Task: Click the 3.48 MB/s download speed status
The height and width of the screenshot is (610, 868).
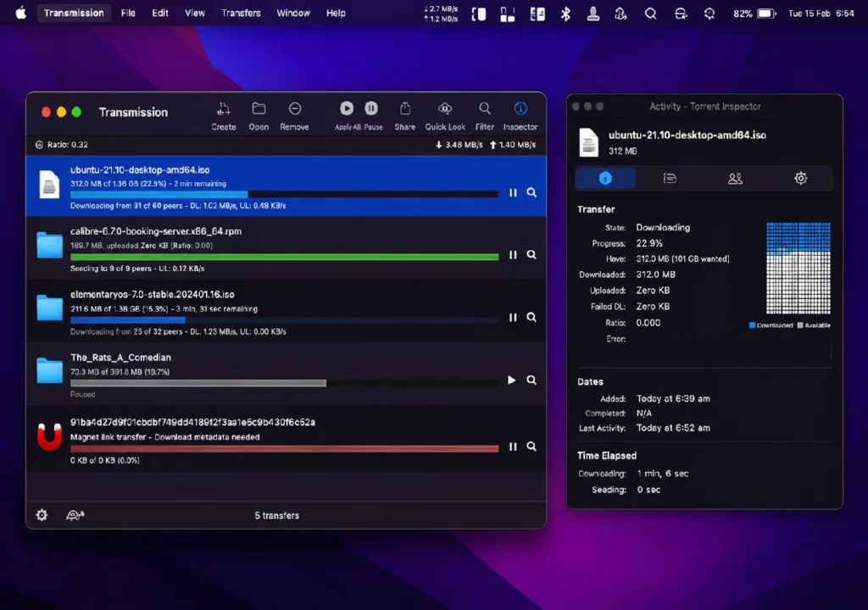Action: coord(459,145)
